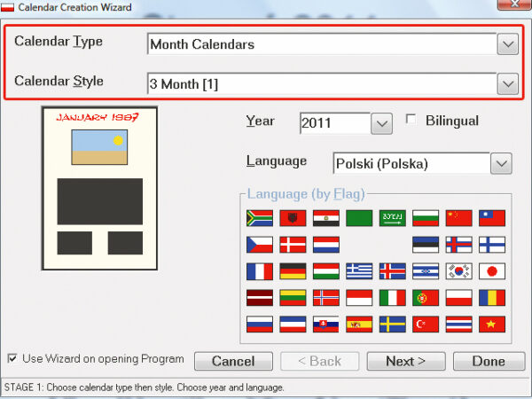The width and height of the screenshot is (532, 399).
Task: Enable the Bilingual checkbox
Action: point(411,120)
